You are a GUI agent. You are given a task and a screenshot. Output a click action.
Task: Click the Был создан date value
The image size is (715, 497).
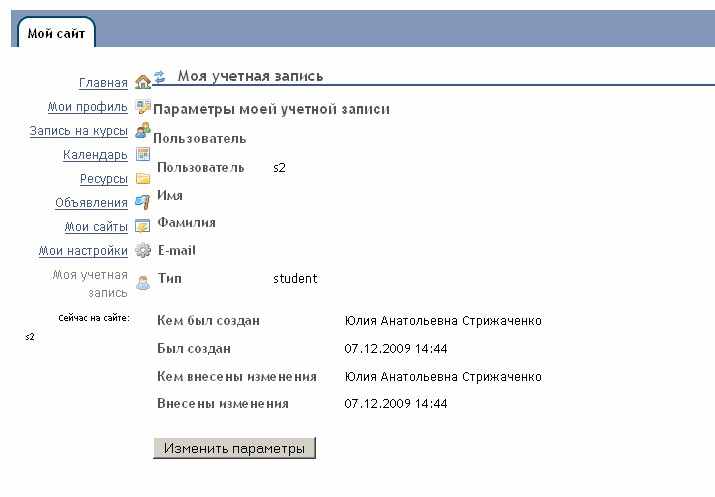tap(396, 349)
